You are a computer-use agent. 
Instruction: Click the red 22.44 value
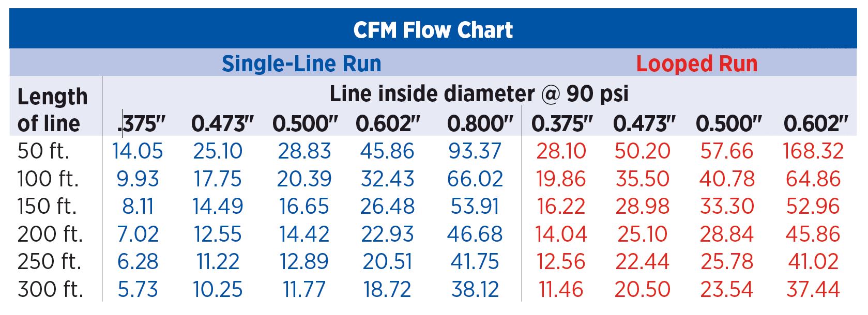pyautogui.click(x=643, y=262)
